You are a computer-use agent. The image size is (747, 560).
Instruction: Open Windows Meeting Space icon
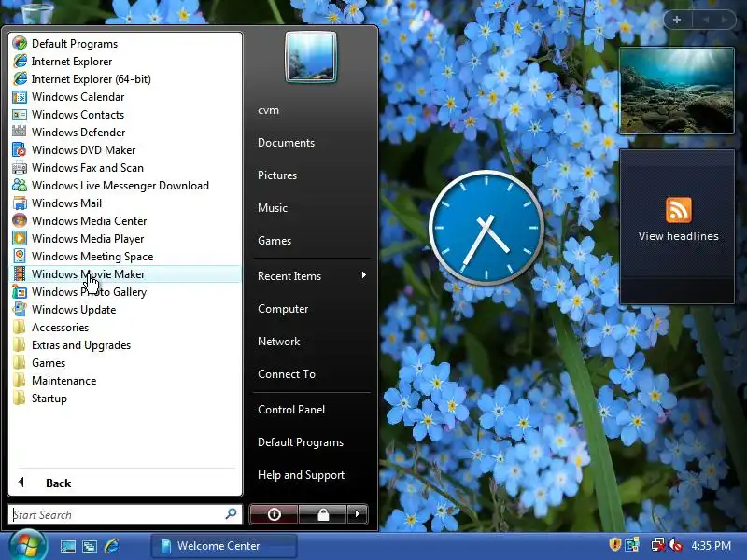point(20,256)
